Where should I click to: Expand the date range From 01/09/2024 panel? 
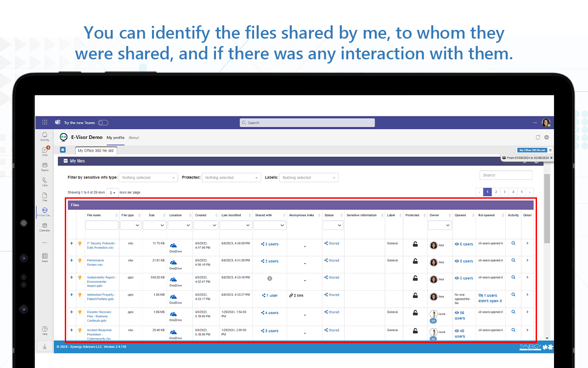pos(552,158)
